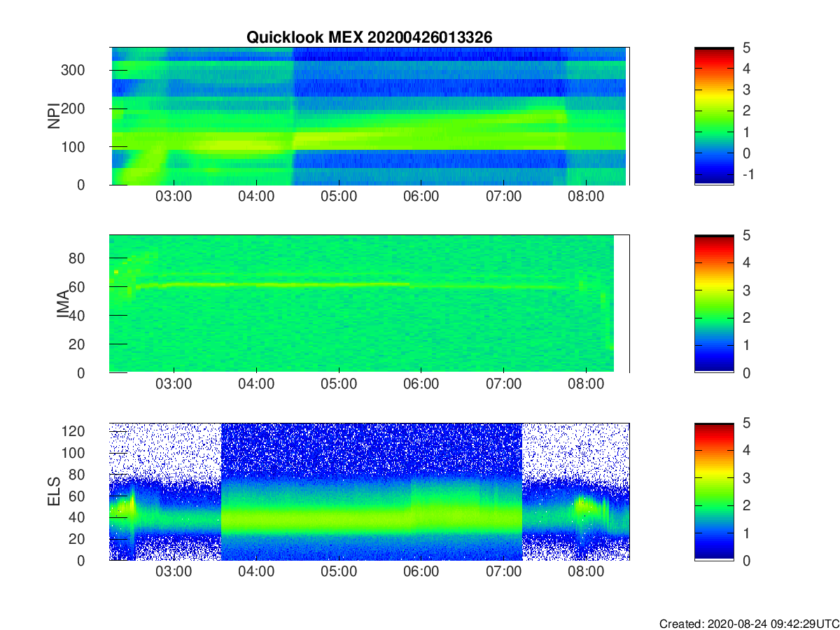Click the title "Quicklook MEX 20200426013326"
The width and height of the screenshot is (840, 630).
369,38
